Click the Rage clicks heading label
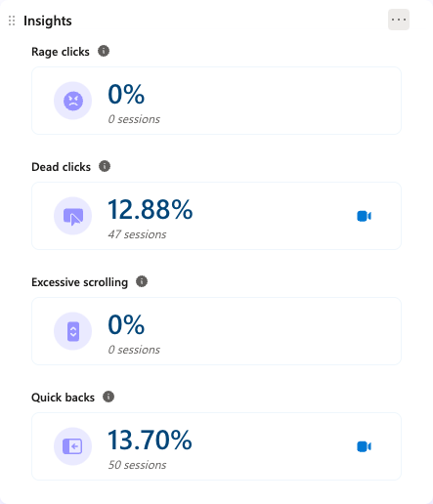Image resolution: width=433 pixels, height=504 pixels. (61, 52)
